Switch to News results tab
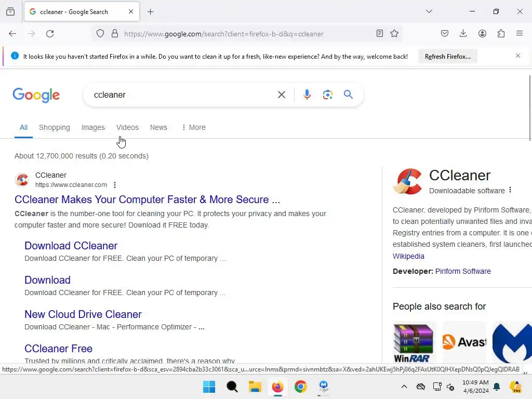532x399 pixels. 158,128
